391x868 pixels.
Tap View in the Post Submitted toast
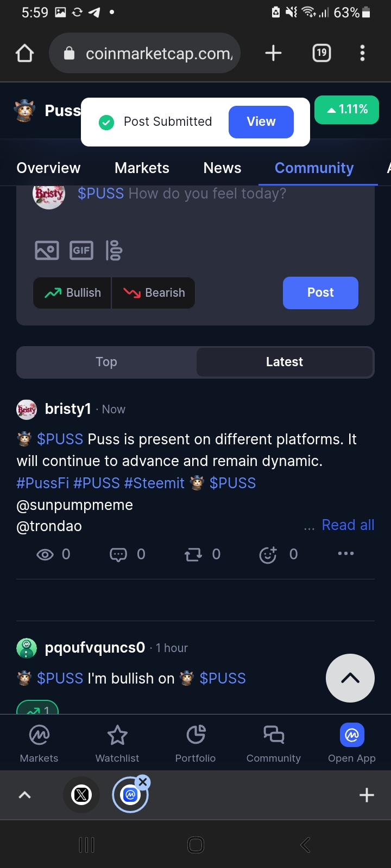click(261, 122)
